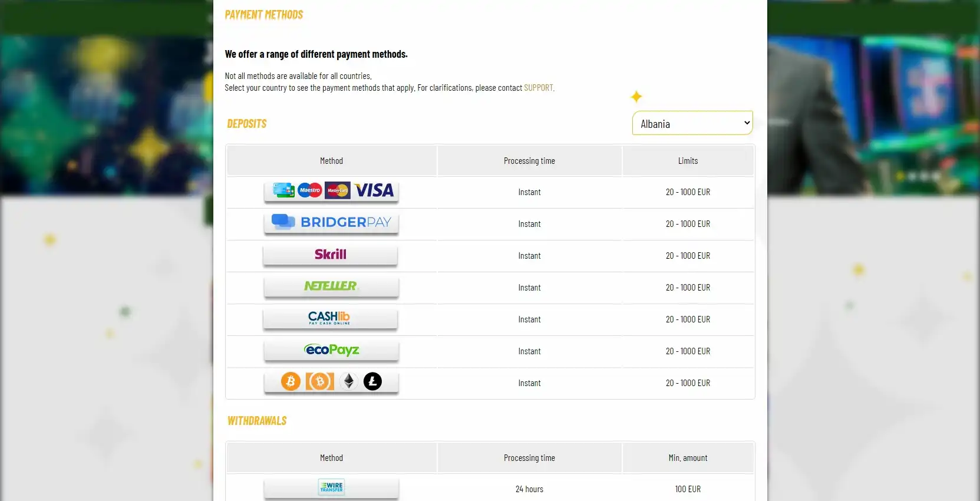The width and height of the screenshot is (980, 501).
Task: Select the orange round Bitcoin icon
Action: tap(291, 381)
